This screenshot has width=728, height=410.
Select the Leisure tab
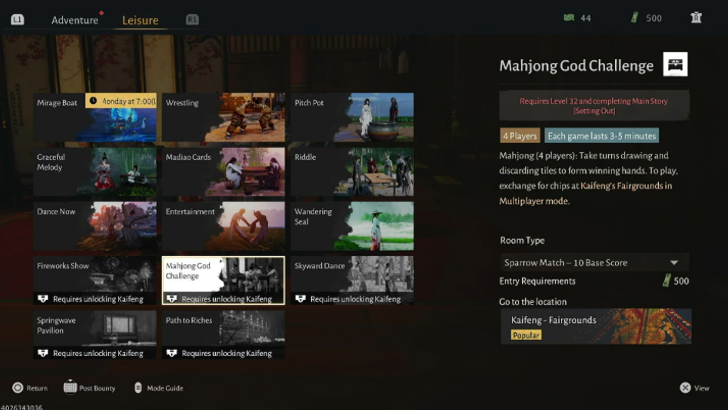[140, 20]
